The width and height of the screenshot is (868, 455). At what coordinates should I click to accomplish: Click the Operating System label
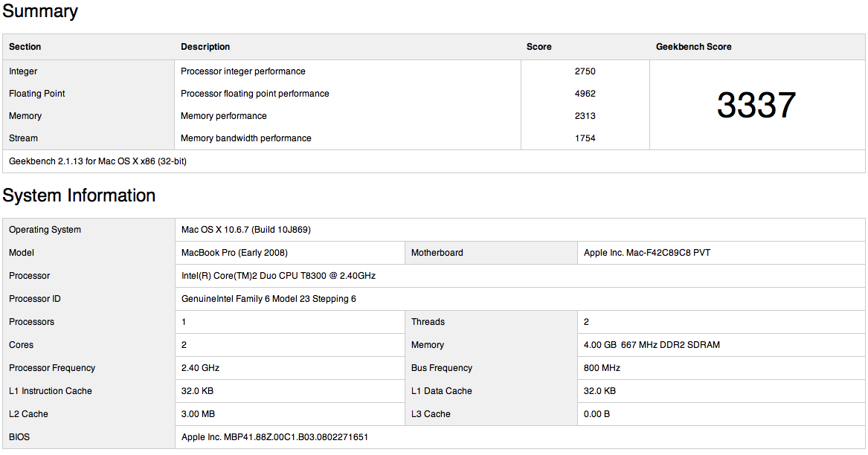pyautogui.click(x=45, y=230)
